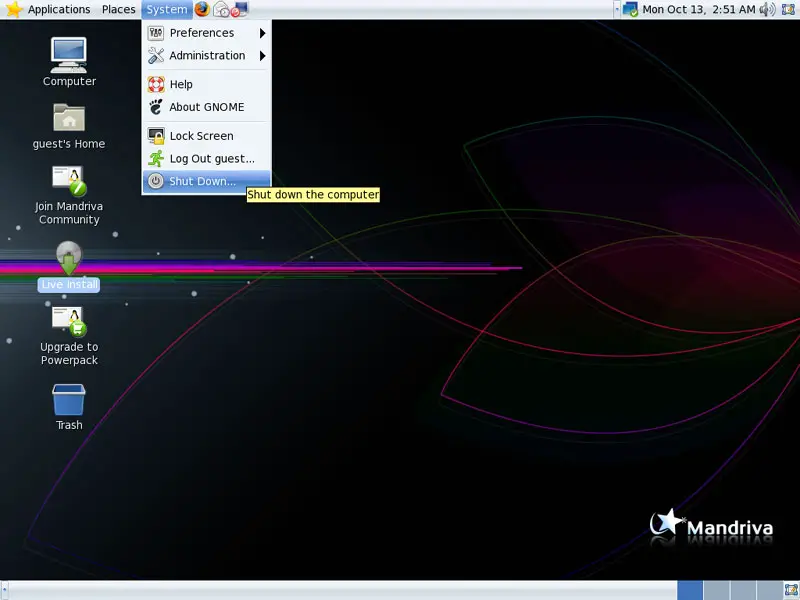The image size is (800, 600).
Task: Click the Shut Down power icon
Action: click(156, 181)
